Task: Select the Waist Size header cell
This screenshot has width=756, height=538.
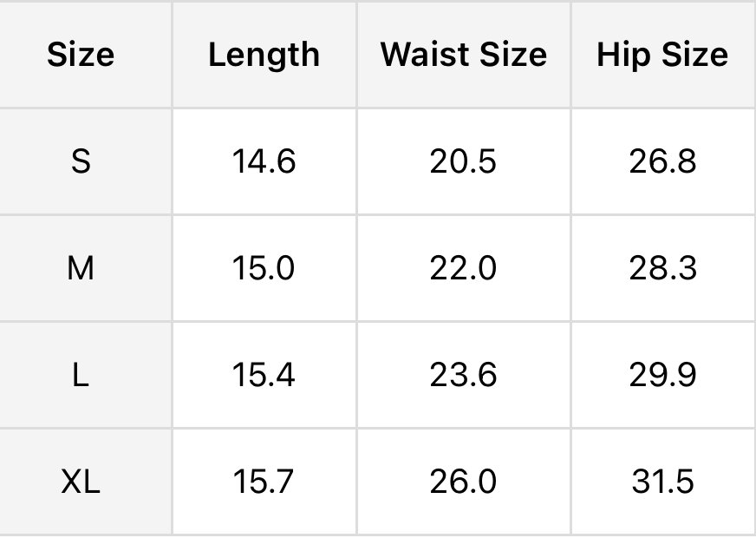Action: [463, 55]
